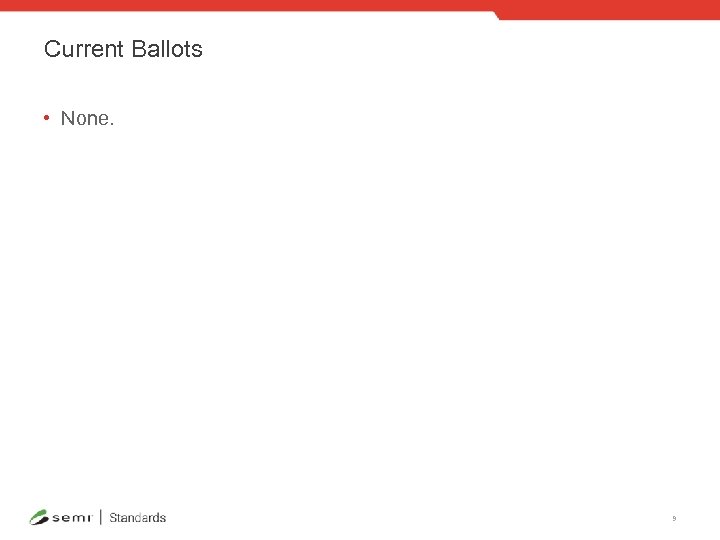Click the gray 'semi' wordmark in footer
720x540 pixels.
(x=71, y=517)
